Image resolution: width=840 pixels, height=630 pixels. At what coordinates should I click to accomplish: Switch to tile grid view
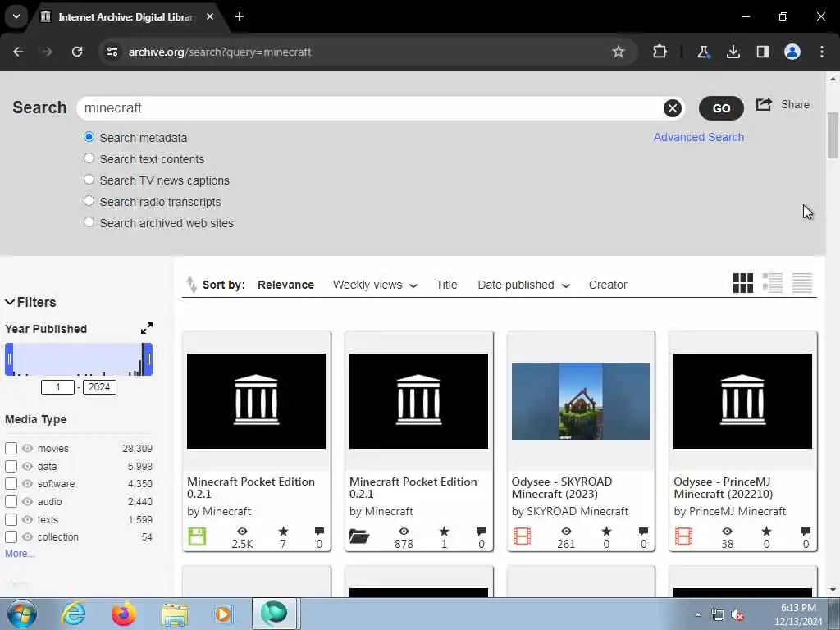click(743, 283)
